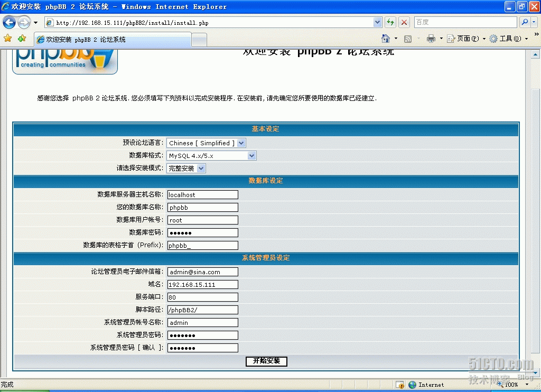Click the page scrollbar up arrow
Image resolution: width=541 pixels, height=392 pixels.
(535, 54)
